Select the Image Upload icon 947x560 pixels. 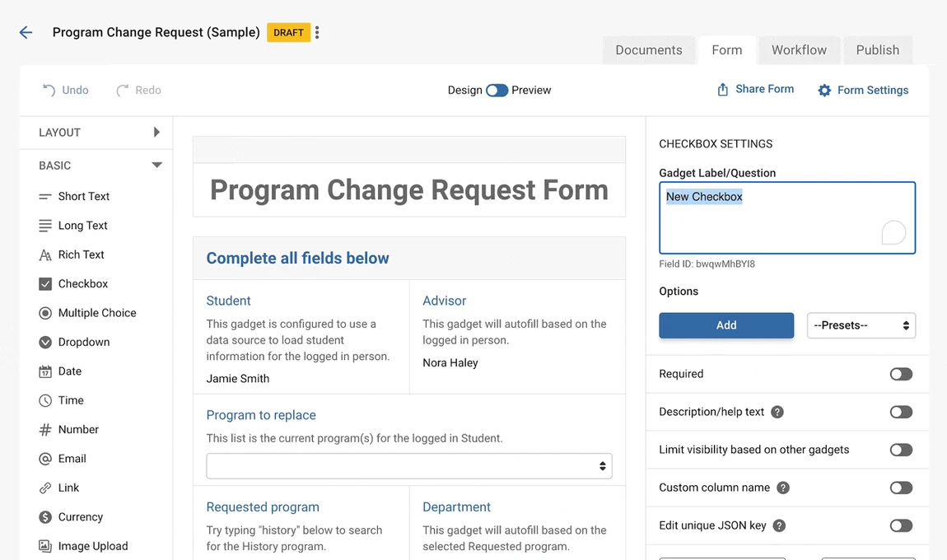(45, 546)
